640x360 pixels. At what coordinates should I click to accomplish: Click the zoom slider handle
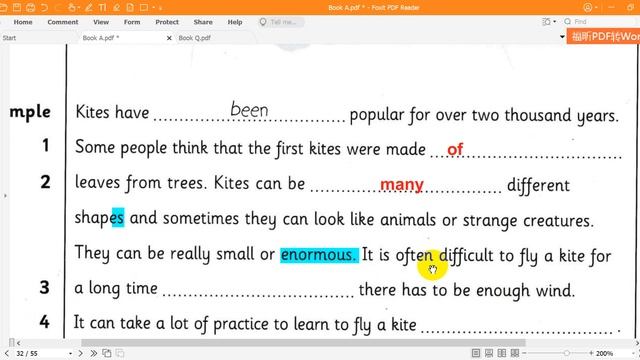tap(567, 353)
